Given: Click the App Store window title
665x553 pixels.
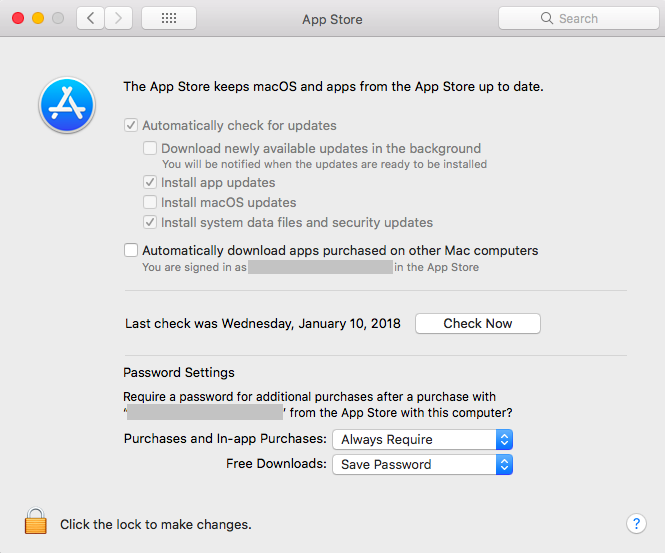Looking at the screenshot, I should pyautogui.click(x=332, y=19).
